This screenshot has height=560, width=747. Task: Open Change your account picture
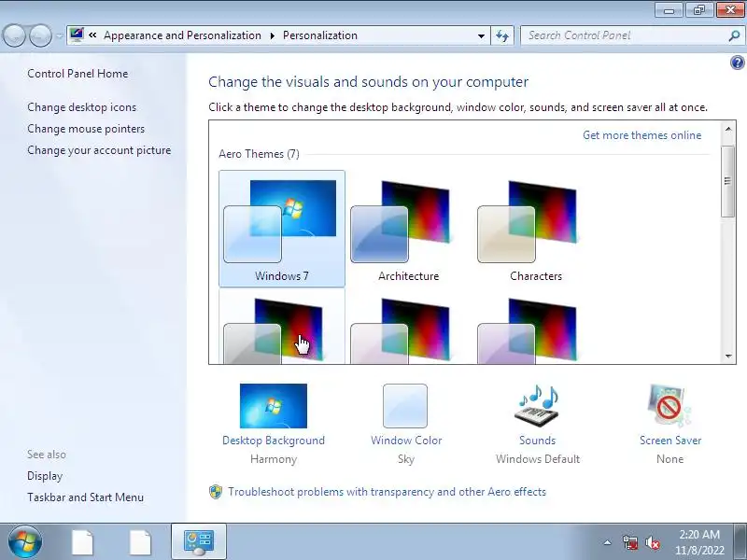99,150
